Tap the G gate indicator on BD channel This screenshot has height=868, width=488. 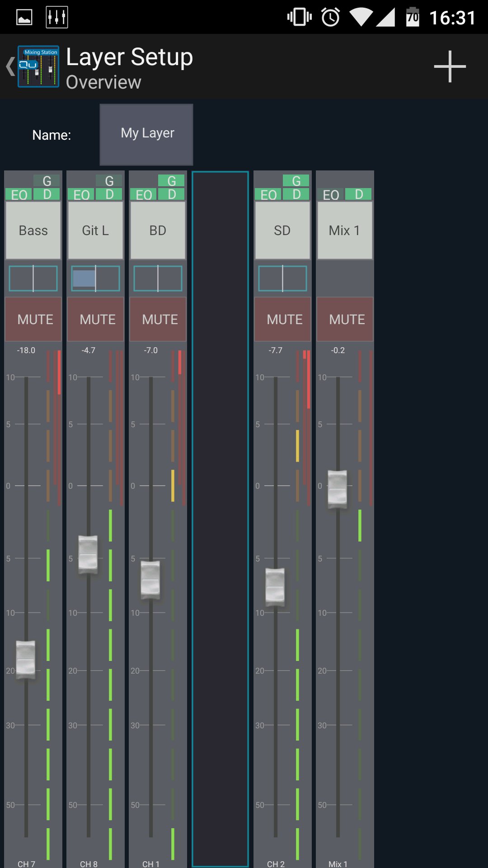point(171,181)
